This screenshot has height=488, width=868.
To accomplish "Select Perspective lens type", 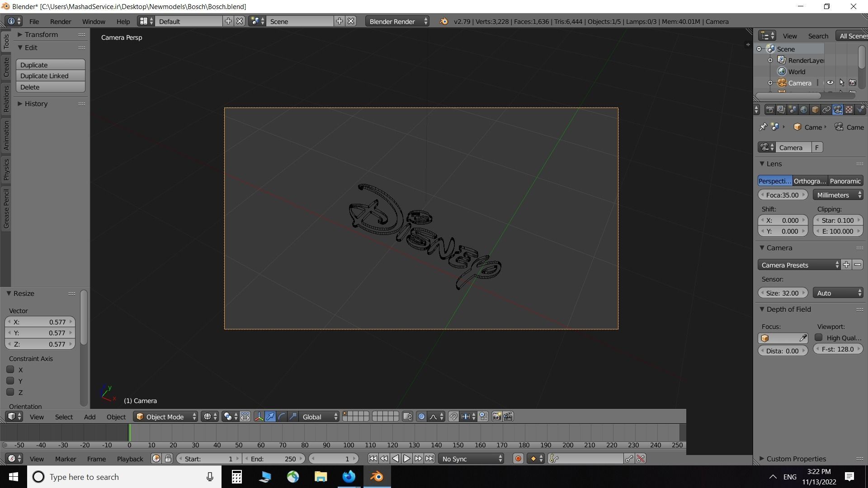I will coord(775,181).
